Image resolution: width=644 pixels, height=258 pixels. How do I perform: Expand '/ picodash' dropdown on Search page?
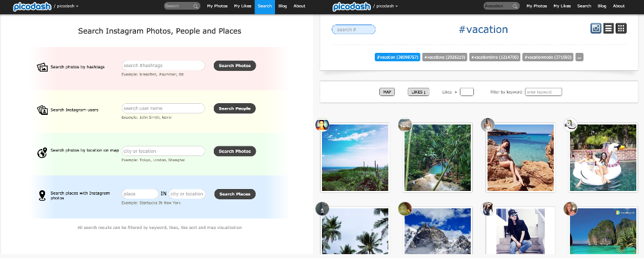[66, 6]
